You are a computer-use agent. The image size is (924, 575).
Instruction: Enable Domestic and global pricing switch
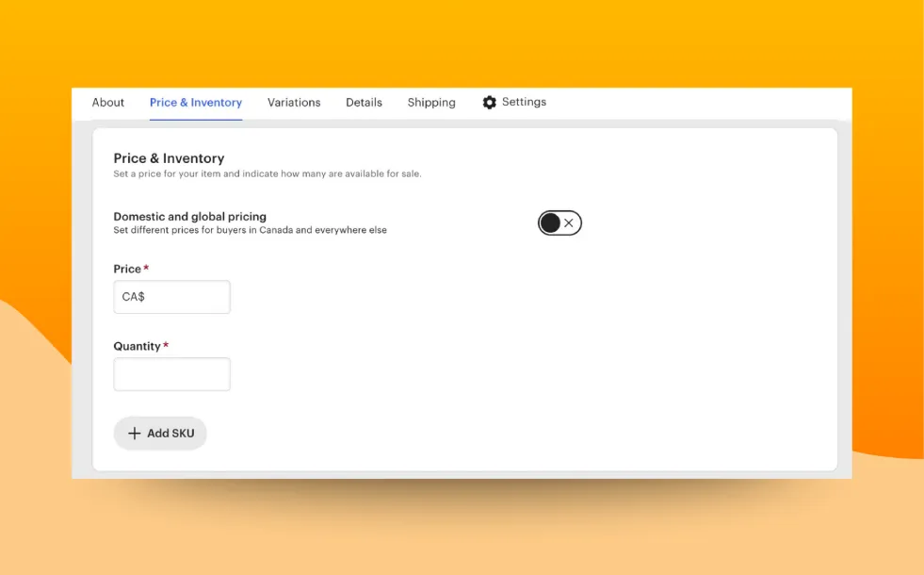click(x=559, y=223)
